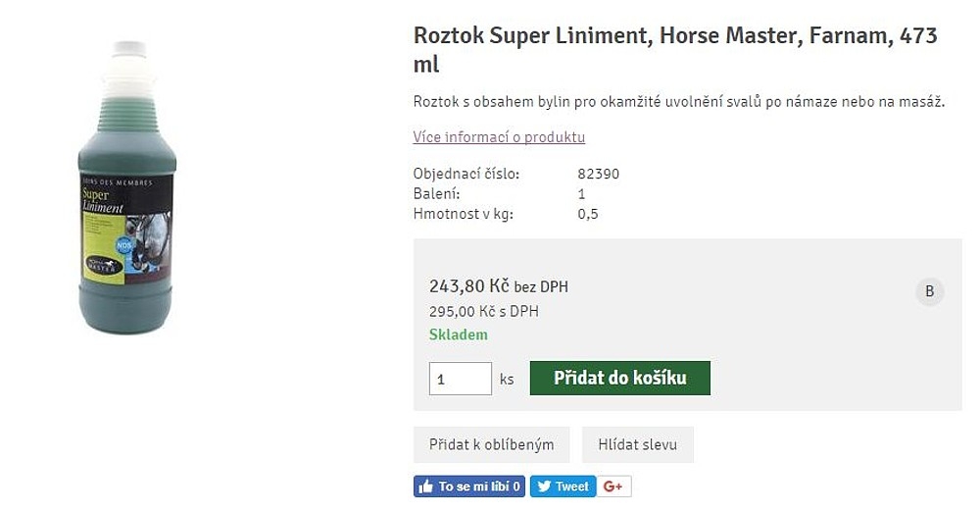Click the 'Objednací číslo' label
Screen dimensions: 980x513
[x=465, y=175]
